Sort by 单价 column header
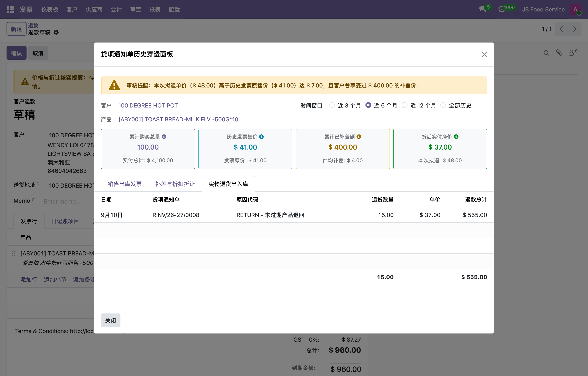The image size is (588, 376). click(435, 199)
